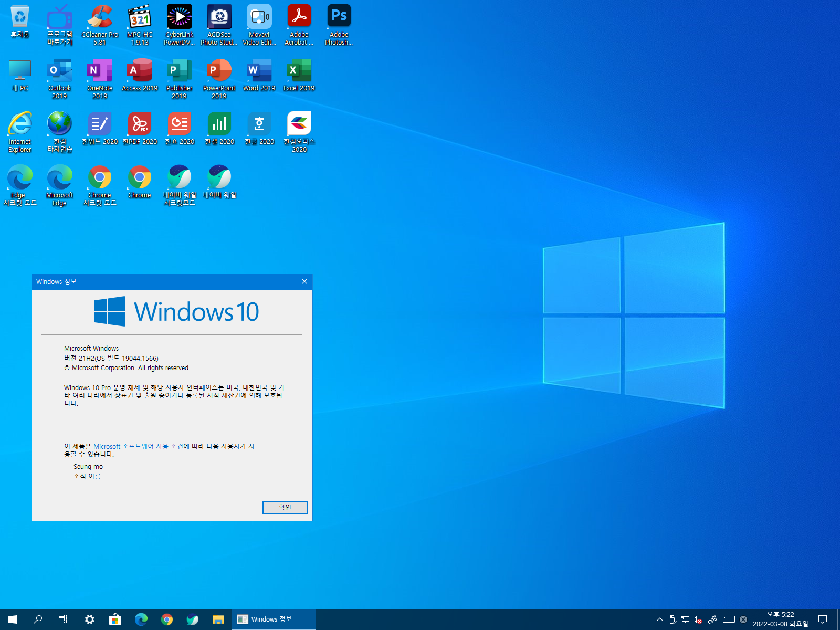Launch CyberLink PowerDVD desktop icon
The width and height of the screenshot is (840, 630).
click(180, 25)
